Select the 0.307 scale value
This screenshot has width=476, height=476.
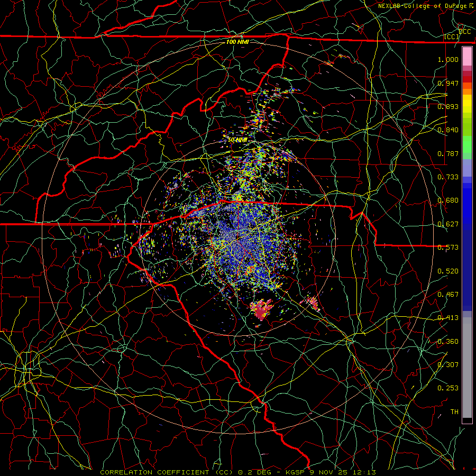point(448,365)
